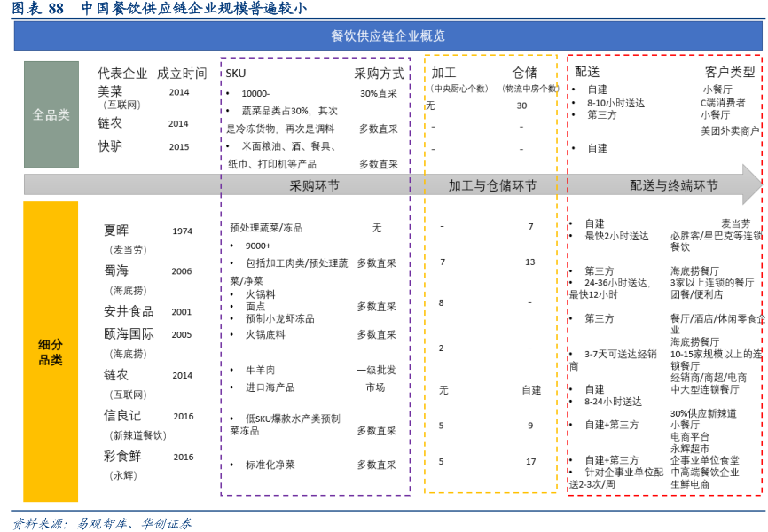This screenshot has width=768, height=532.
Task: Select the company name 夏晖
Action: click(x=116, y=231)
